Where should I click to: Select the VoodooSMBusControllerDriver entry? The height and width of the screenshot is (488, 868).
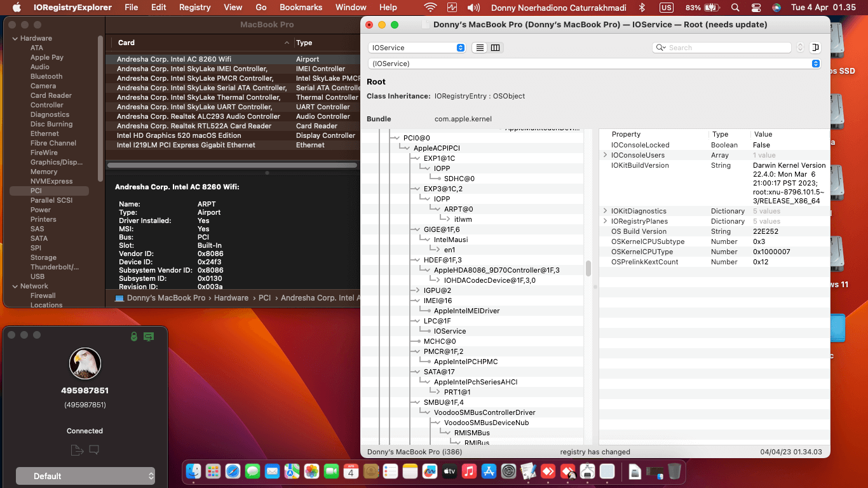485,412
